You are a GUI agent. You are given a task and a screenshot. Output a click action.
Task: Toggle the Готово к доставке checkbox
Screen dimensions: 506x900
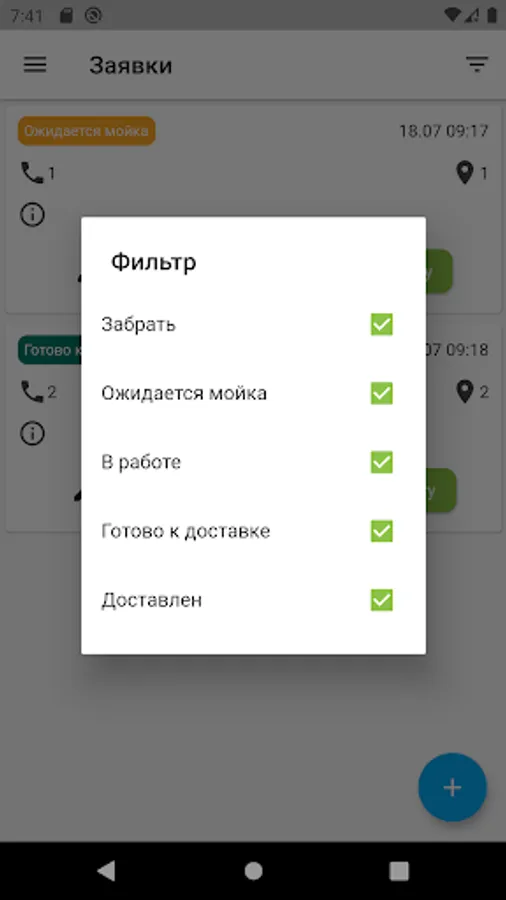click(382, 531)
